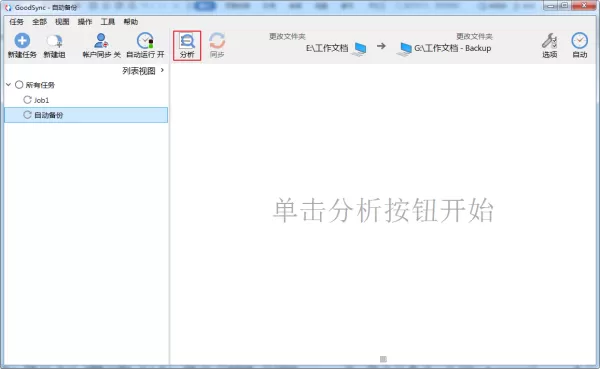Click the right folder computer icon
Screen dimensions: 600x369
coord(404,49)
